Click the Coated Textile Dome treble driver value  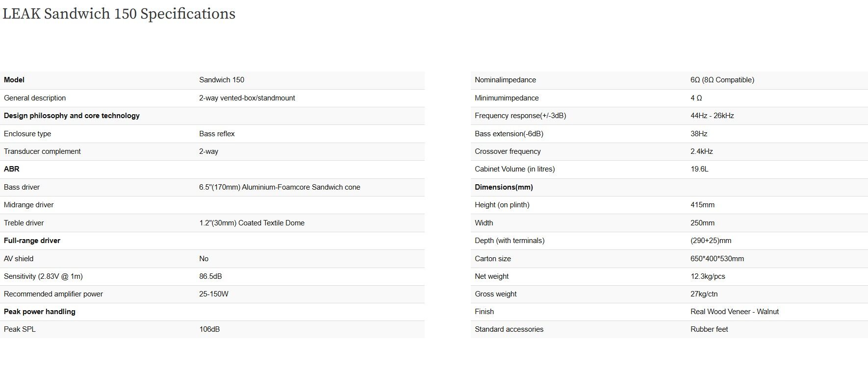coord(252,223)
